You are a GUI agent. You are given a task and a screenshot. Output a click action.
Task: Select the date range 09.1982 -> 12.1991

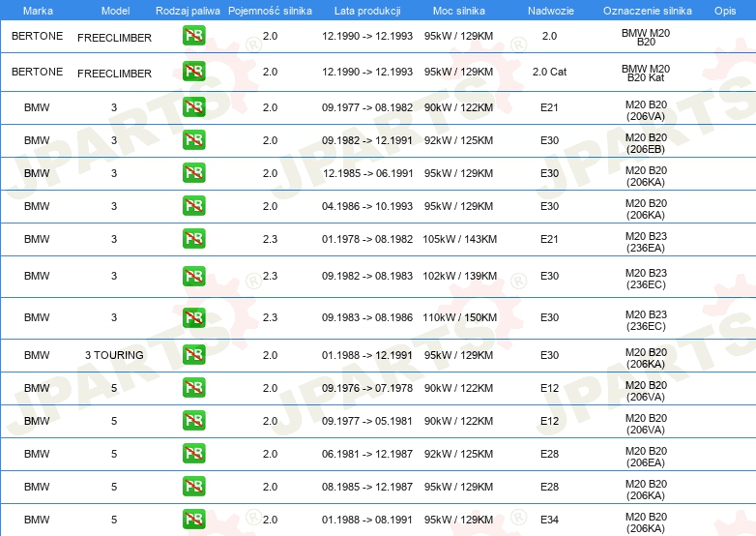click(x=367, y=140)
